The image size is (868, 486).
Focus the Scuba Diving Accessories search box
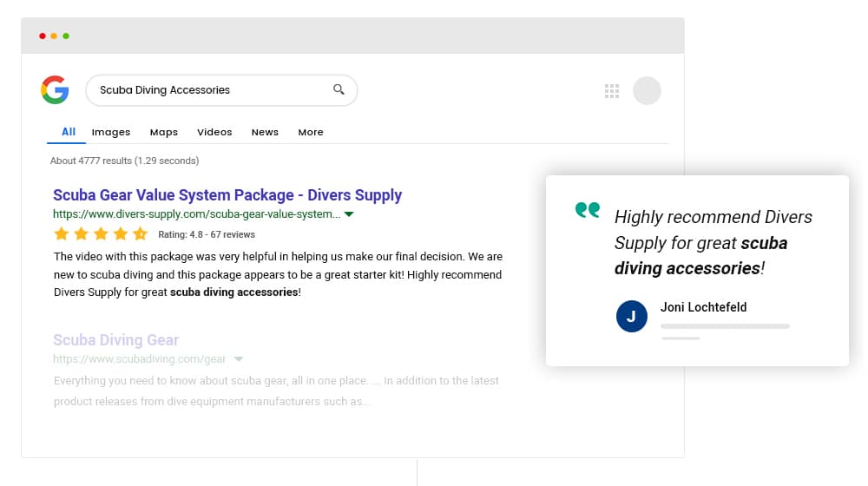click(x=221, y=90)
